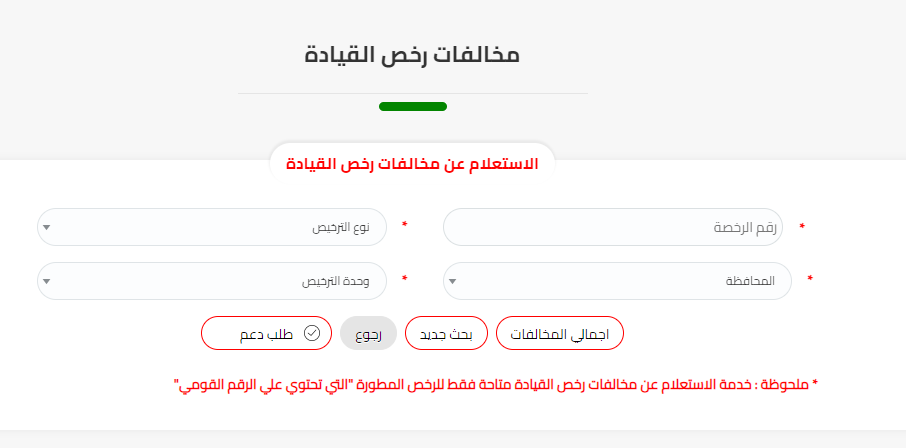
Task: Click the green bar under the title
Action: pyautogui.click(x=412, y=107)
